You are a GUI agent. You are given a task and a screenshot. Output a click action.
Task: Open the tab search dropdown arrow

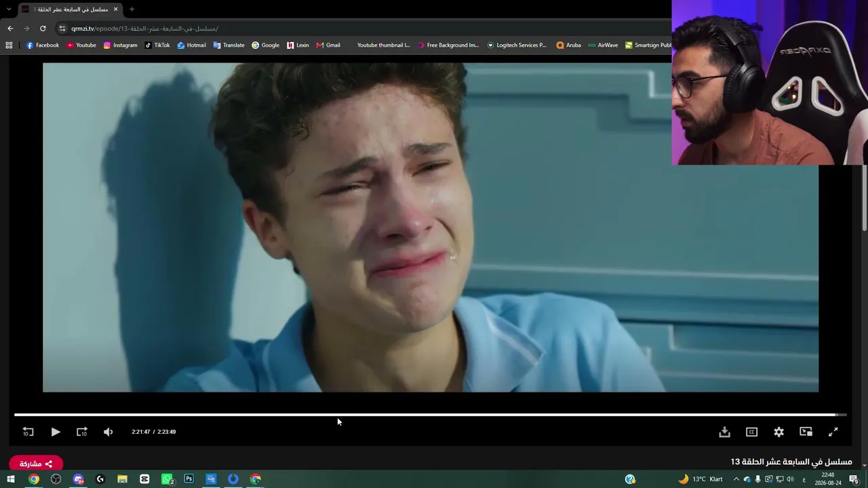tap(9, 9)
